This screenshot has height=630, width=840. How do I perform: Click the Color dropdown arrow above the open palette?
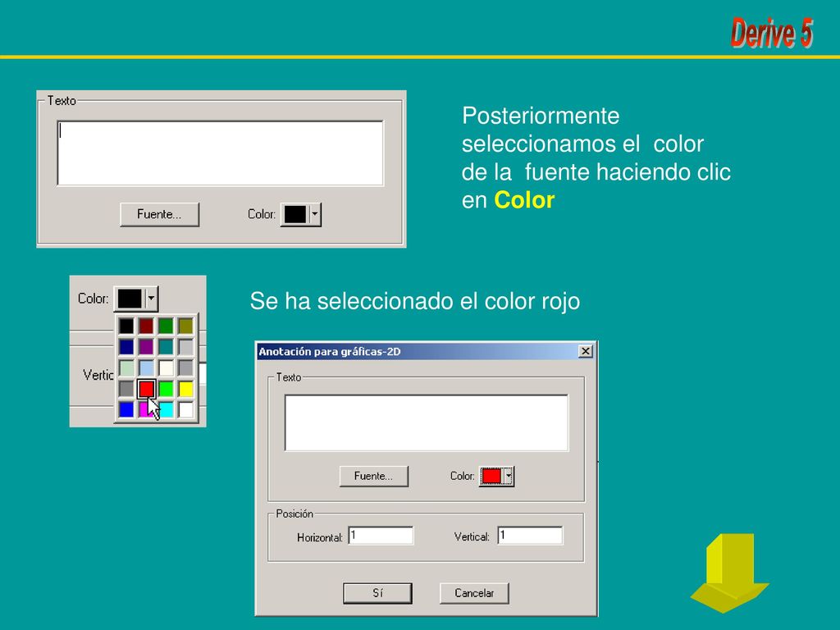click(152, 299)
